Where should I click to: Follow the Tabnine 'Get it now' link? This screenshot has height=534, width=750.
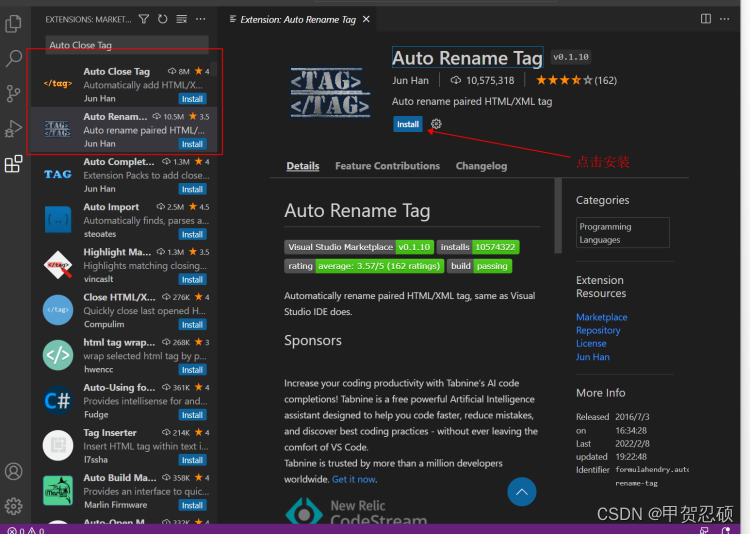point(353,479)
